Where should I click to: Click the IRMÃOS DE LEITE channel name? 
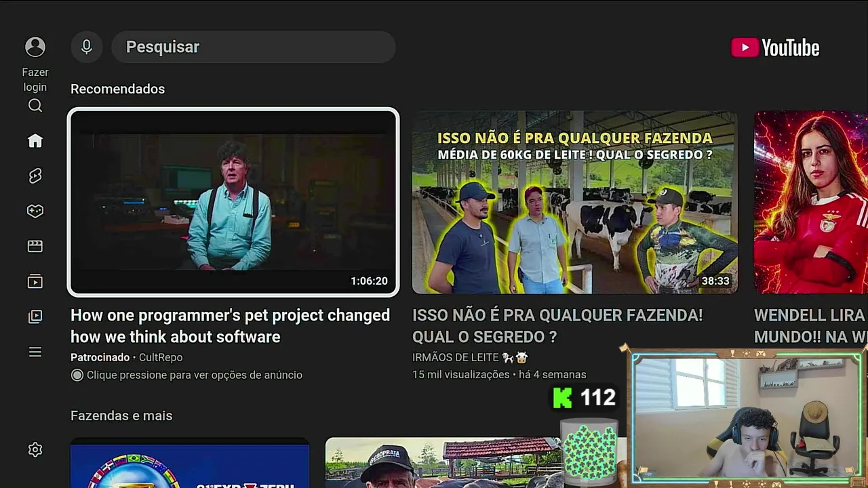pos(470,357)
